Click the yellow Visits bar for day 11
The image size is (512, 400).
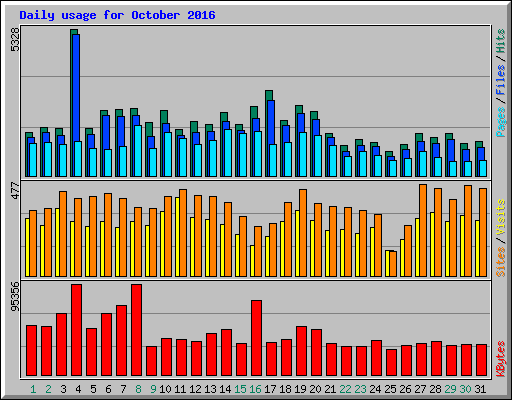click(177, 237)
